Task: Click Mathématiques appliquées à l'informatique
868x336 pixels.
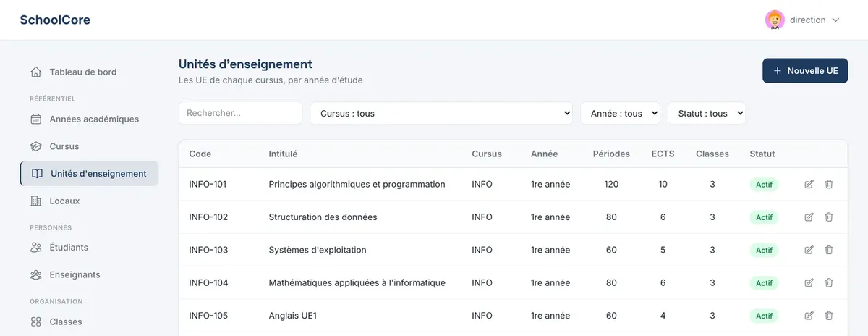Action: pyautogui.click(x=357, y=282)
